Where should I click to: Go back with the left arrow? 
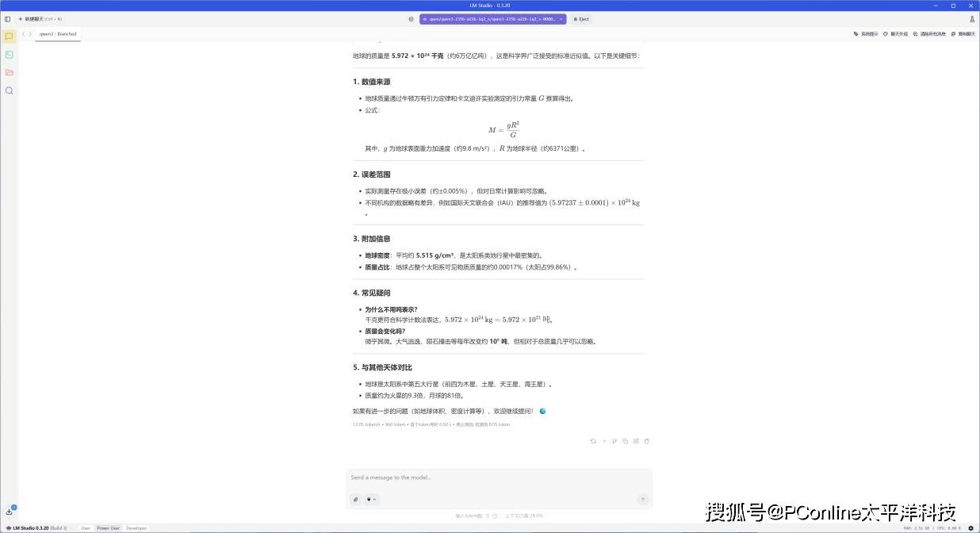(24, 34)
